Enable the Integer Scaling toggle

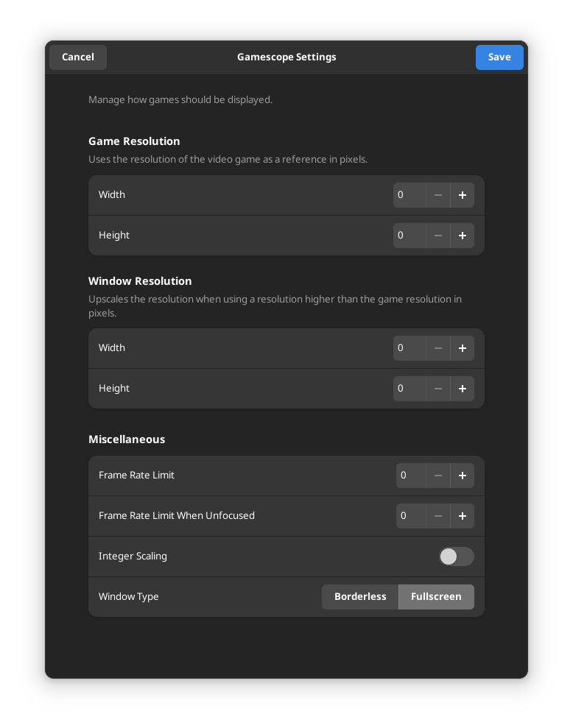pos(456,556)
